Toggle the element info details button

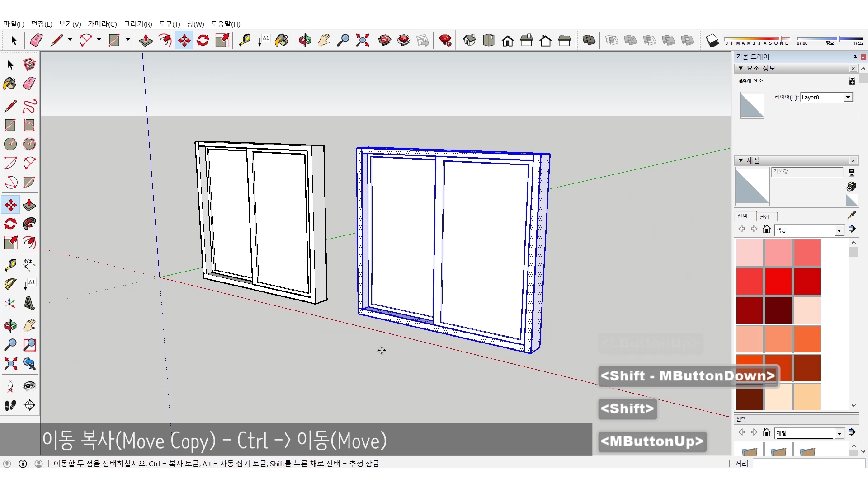(x=852, y=81)
